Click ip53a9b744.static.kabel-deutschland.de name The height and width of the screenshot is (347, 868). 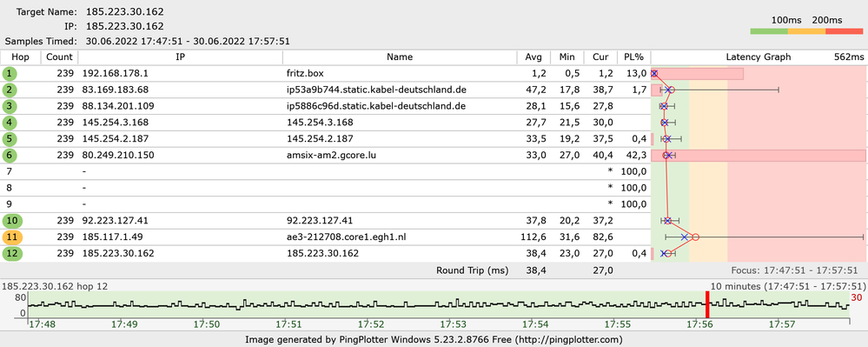tap(376, 90)
